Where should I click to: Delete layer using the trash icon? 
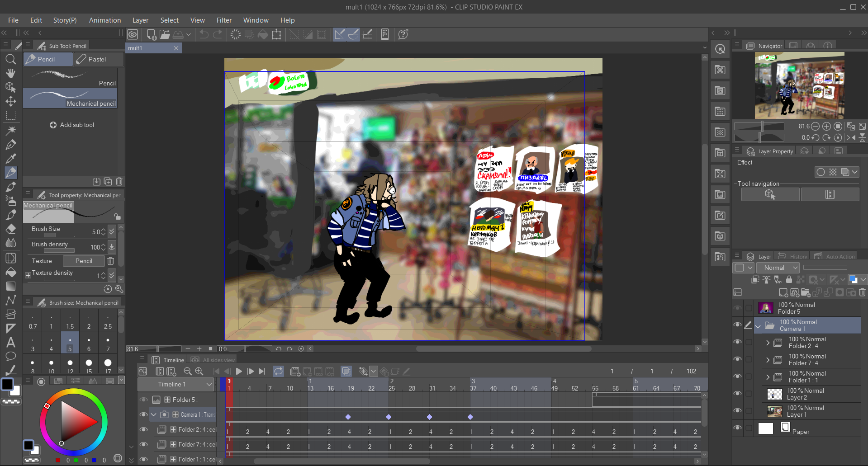tap(862, 292)
